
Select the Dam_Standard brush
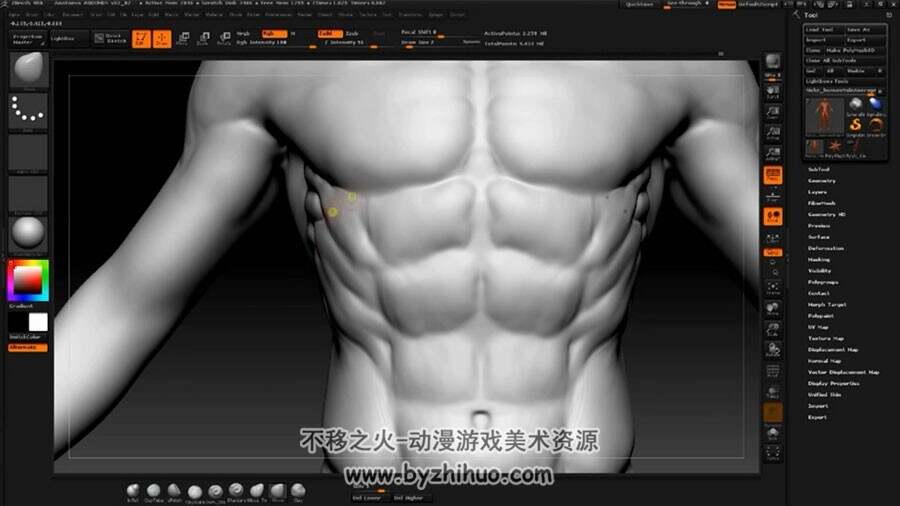point(215,492)
